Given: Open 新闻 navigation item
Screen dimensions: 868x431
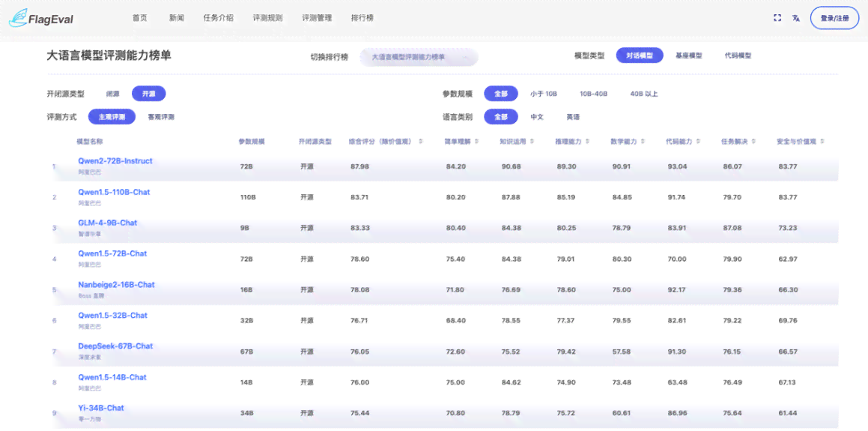Looking at the screenshot, I should (177, 18).
